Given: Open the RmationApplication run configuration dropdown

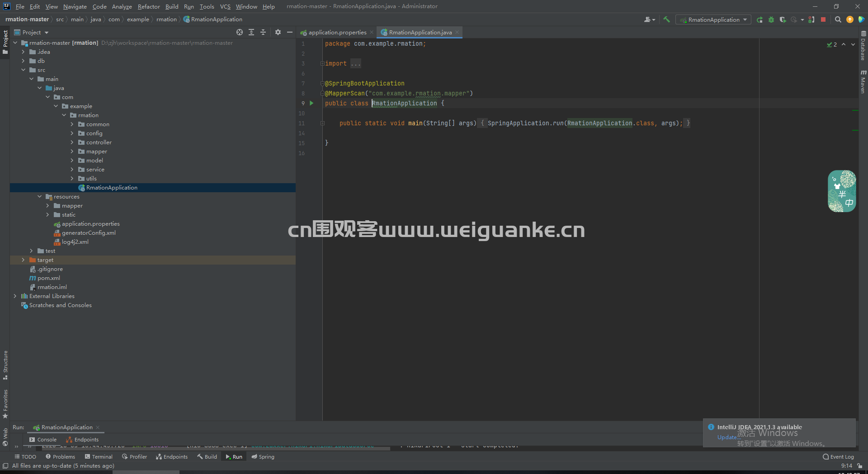Looking at the screenshot, I should 713,19.
